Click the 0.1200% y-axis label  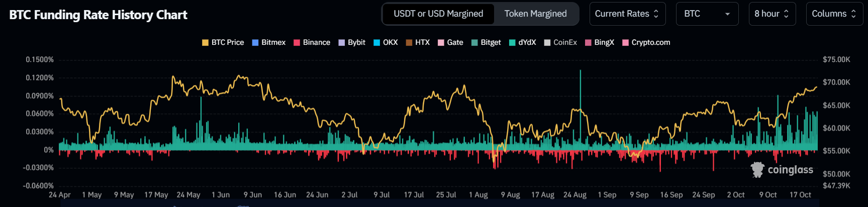(40, 78)
